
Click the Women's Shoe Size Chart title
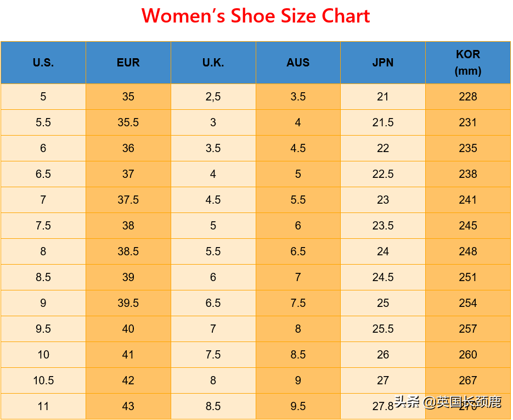[x=256, y=16]
